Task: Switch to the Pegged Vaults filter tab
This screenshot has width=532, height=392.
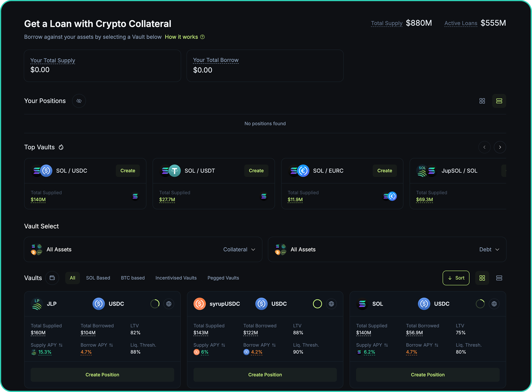Action: pyautogui.click(x=223, y=278)
